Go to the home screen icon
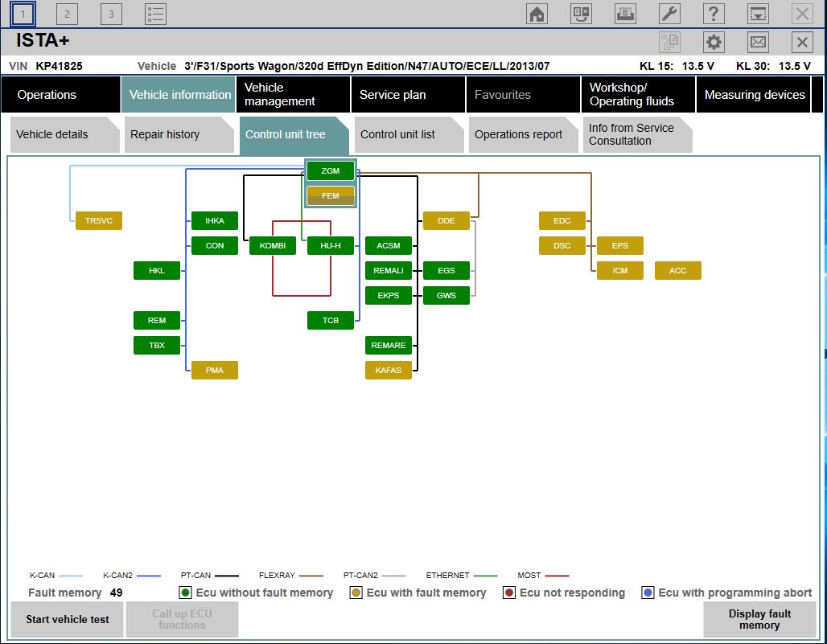Viewport: 827px width, 644px height. pyautogui.click(x=537, y=14)
